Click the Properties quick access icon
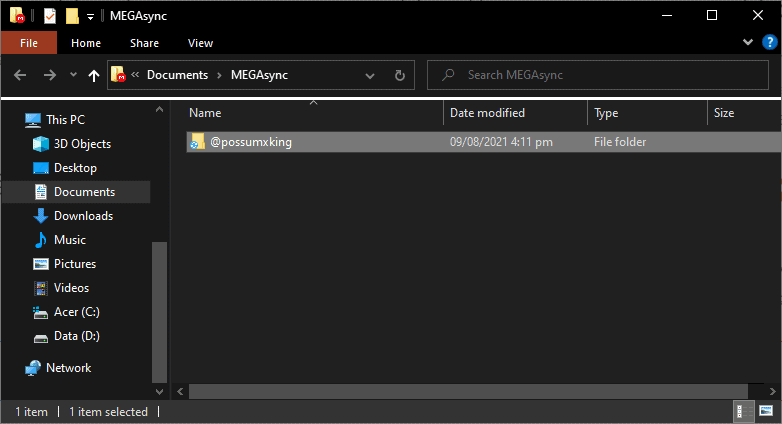782x424 pixels. click(x=50, y=16)
